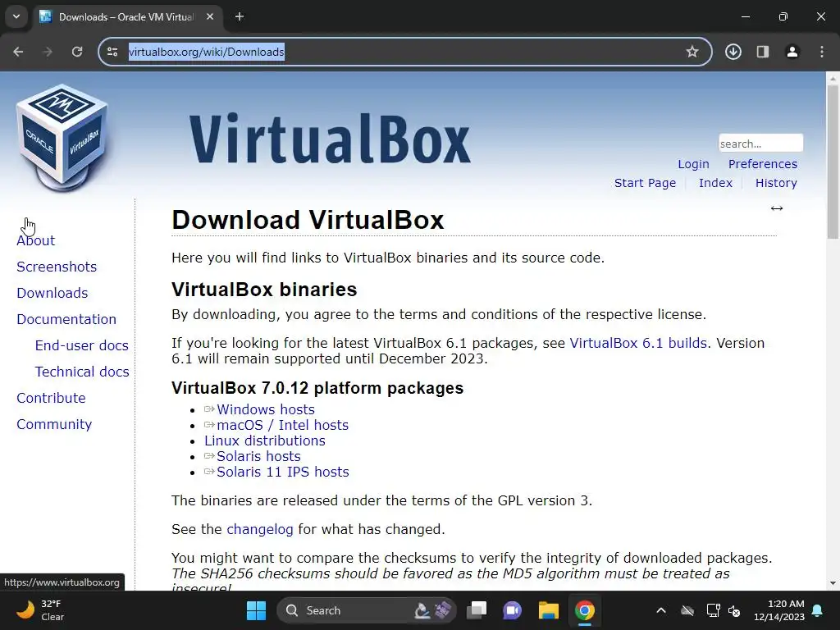Screen dimensions: 840x630
Task: Click the taskbar Search box
Action: 367,610
